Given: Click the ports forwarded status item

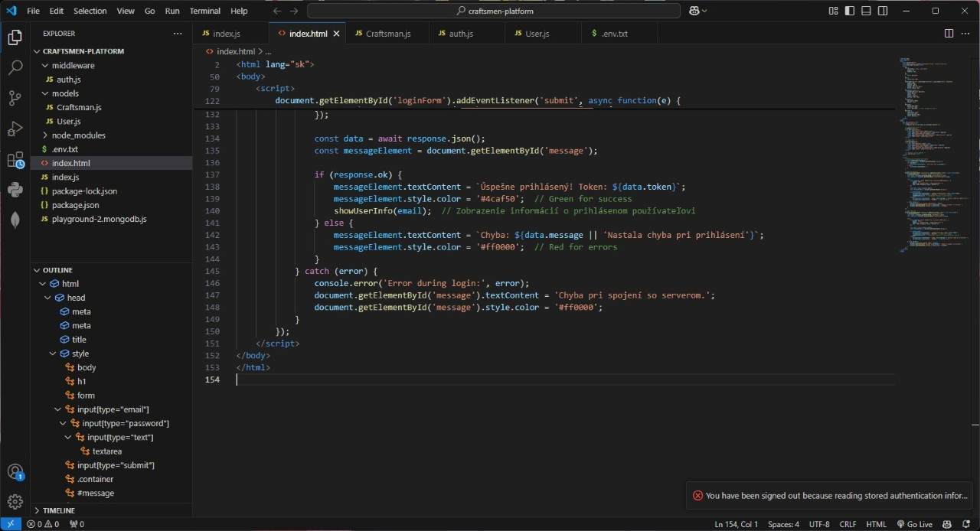Looking at the screenshot, I should (x=77, y=524).
